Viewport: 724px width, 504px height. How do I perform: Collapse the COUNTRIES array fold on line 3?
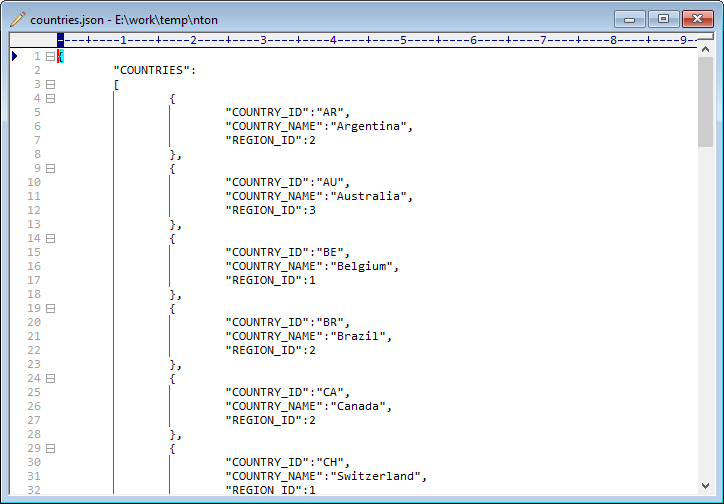coord(50,84)
